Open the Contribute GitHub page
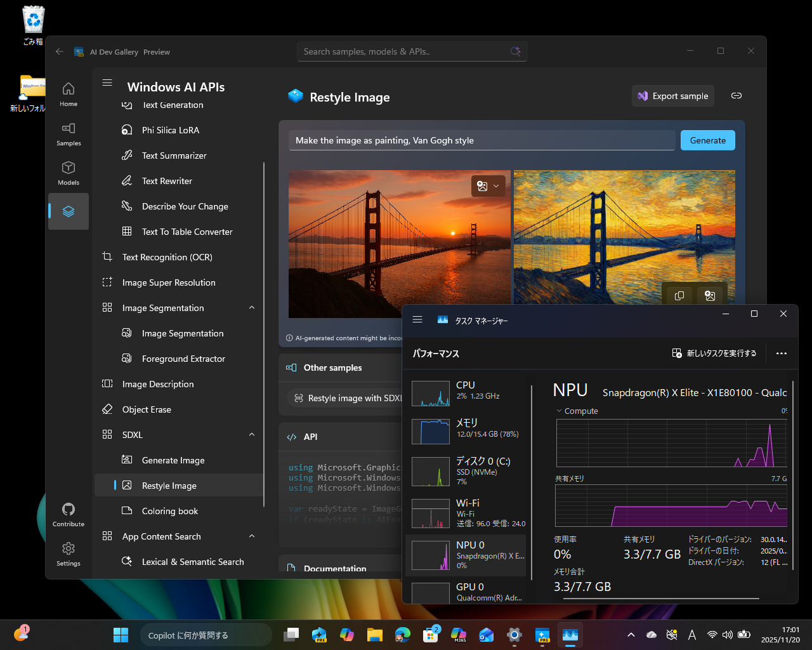This screenshot has height=650, width=812. coord(68,513)
